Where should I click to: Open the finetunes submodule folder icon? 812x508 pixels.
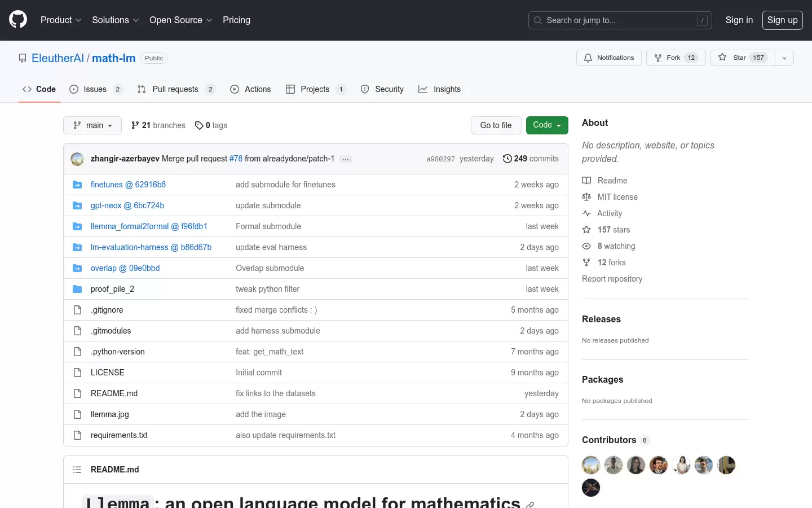click(77, 185)
